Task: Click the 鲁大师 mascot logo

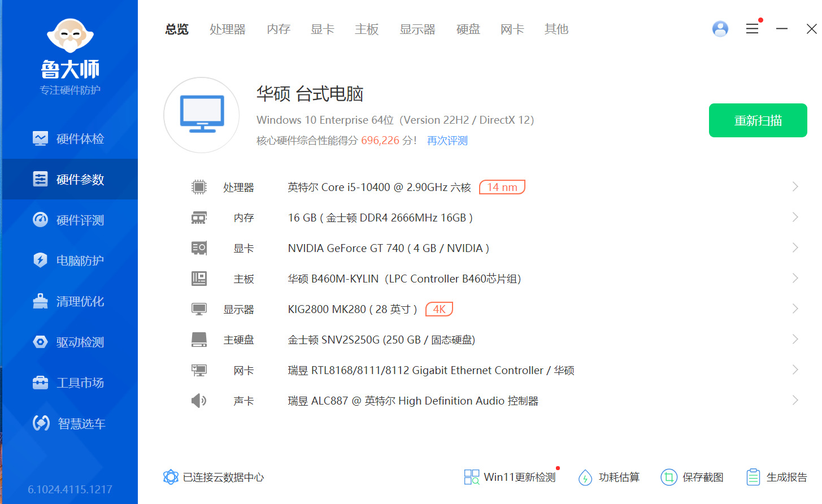Action: (70, 37)
